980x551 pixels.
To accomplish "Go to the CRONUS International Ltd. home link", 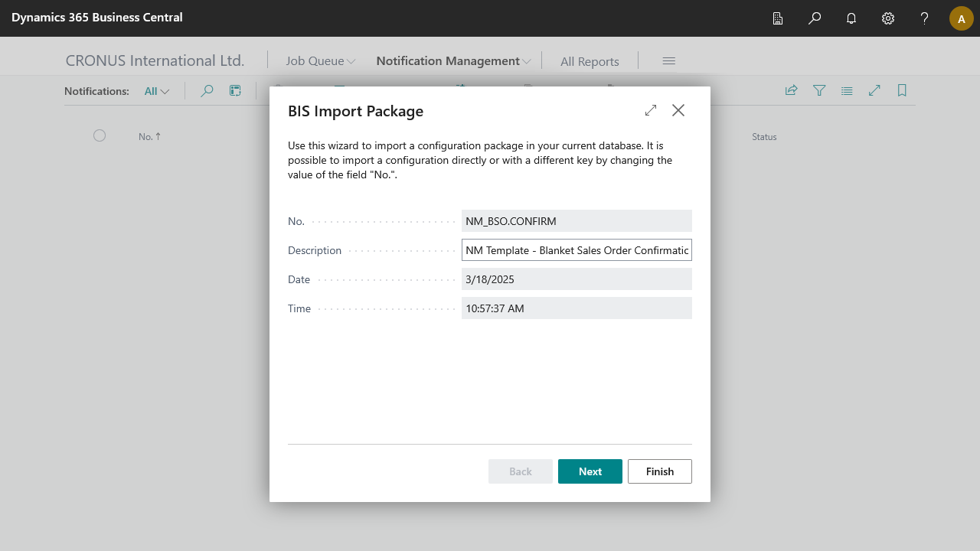I will [x=155, y=60].
